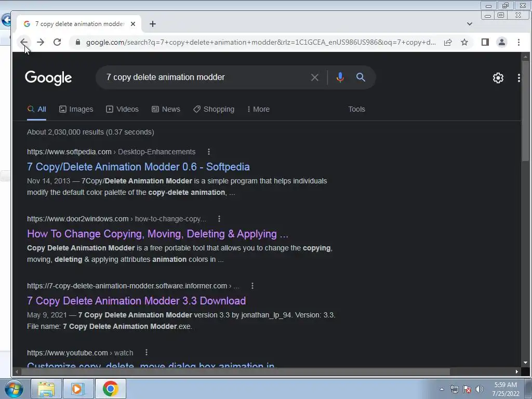Viewport: 532px width, 399px height.
Task: Open Google quick settings gear
Action: [x=498, y=78]
